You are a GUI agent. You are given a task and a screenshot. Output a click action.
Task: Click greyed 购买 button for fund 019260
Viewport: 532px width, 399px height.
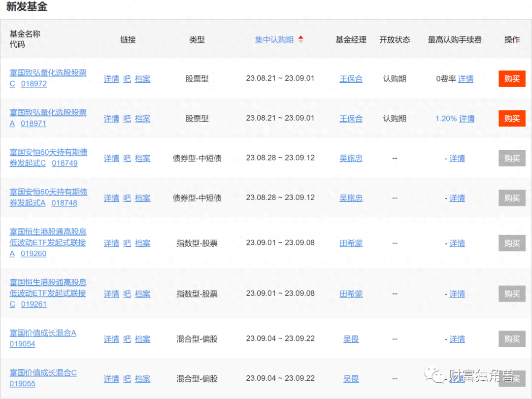[x=512, y=243]
